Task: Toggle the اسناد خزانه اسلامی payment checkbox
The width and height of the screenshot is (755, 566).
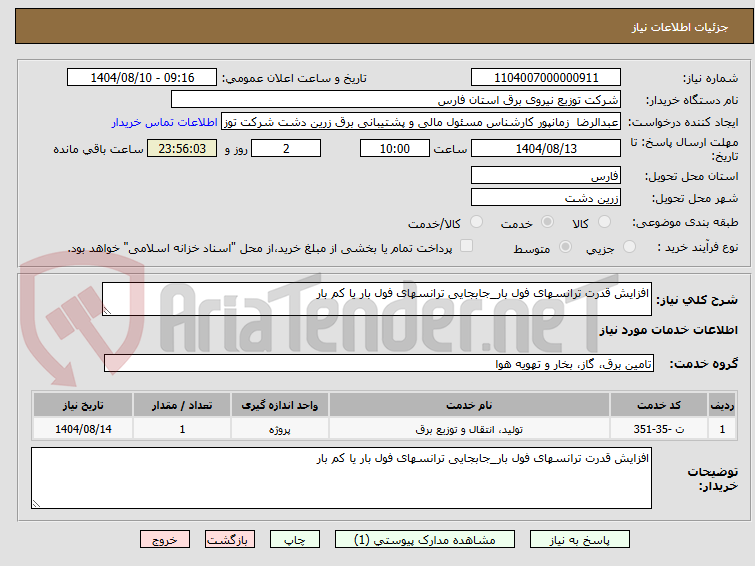Action: point(466,247)
